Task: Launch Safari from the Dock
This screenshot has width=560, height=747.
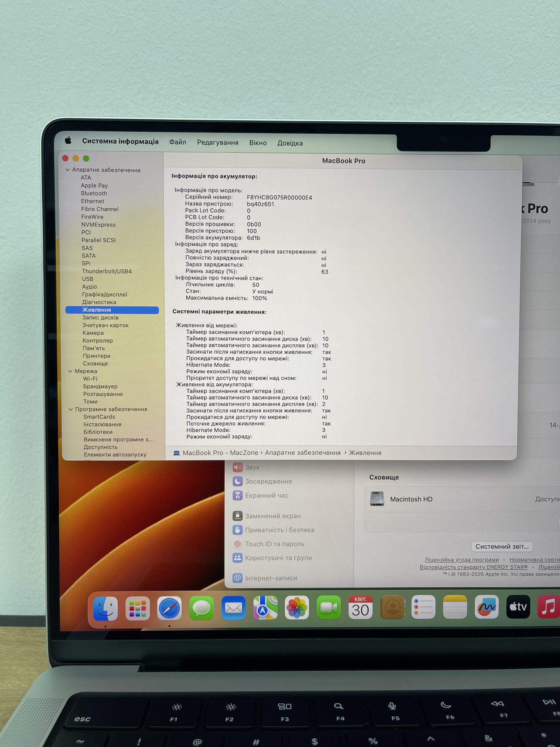Action: (x=169, y=608)
